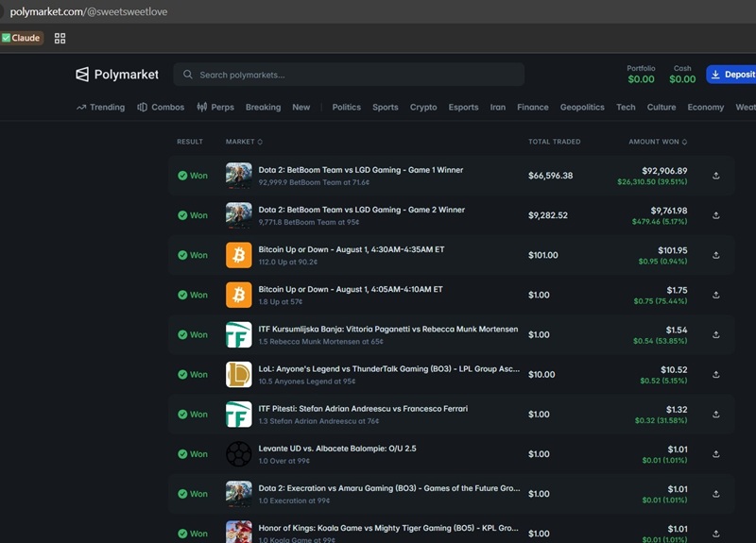This screenshot has width=756, height=543.
Task: Share the Execration vs Amaru Gaming result
Action: coord(716,494)
